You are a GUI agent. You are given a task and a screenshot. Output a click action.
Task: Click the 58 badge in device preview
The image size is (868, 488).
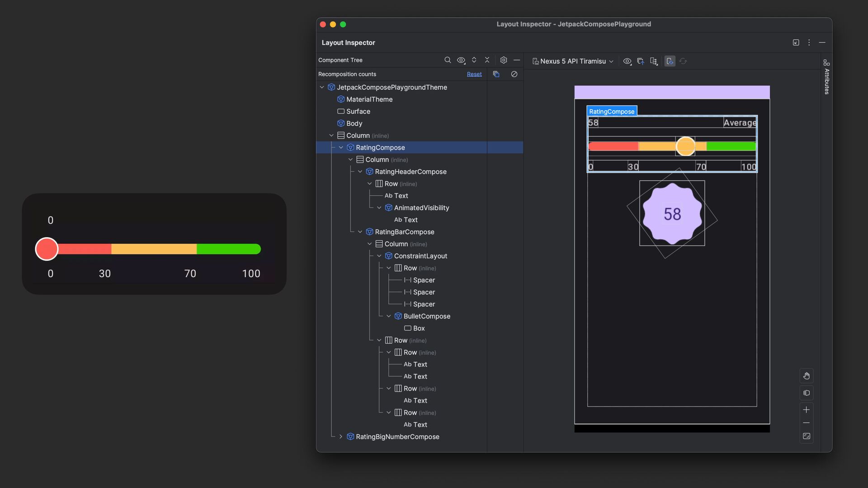click(x=672, y=214)
